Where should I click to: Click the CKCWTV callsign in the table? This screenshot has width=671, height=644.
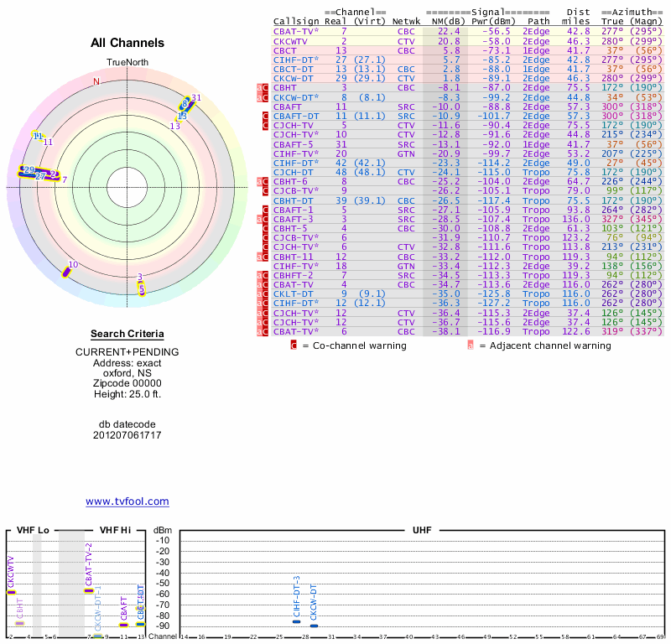pyautogui.click(x=290, y=40)
